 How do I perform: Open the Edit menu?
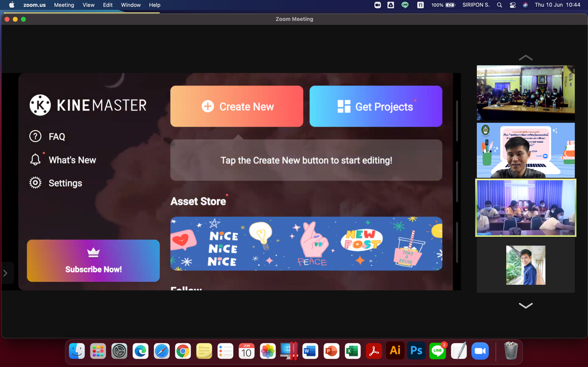point(108,5)
